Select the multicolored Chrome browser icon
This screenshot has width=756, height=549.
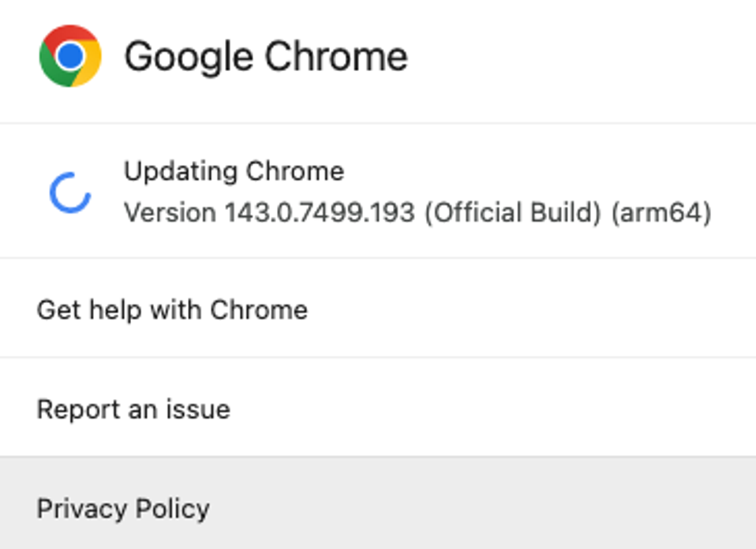[x=69, y=55]
